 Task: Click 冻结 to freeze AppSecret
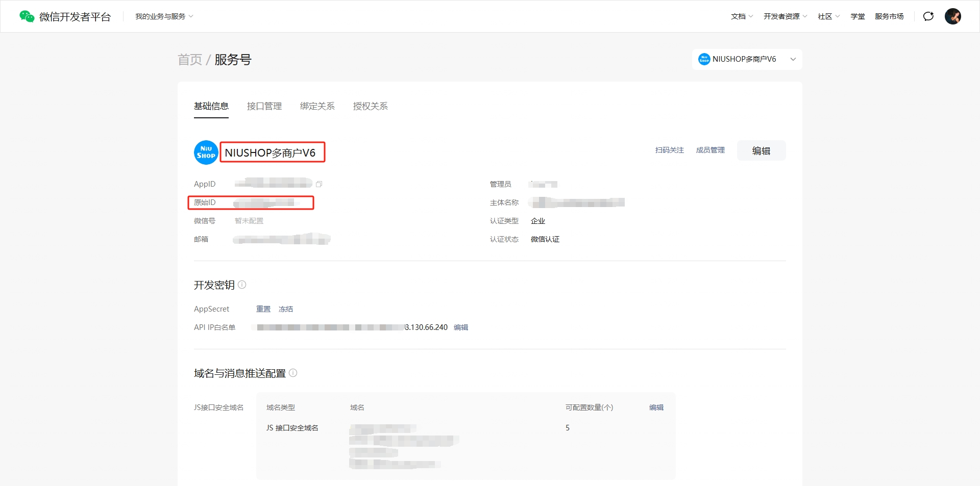(285, 309)
